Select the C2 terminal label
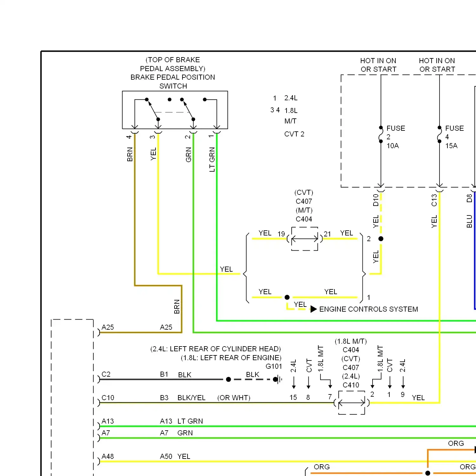The height and width of the screenshot is (476, 476). pos(106,374)
